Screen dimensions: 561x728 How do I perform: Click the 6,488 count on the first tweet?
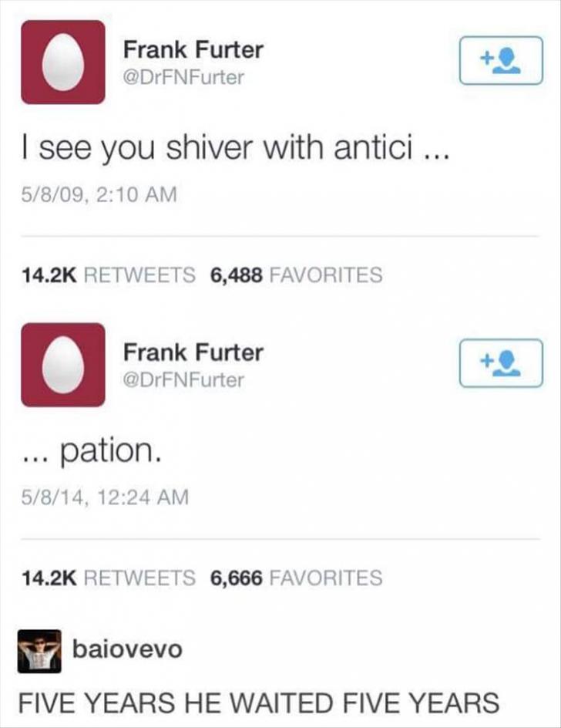(x=237, y=275)
